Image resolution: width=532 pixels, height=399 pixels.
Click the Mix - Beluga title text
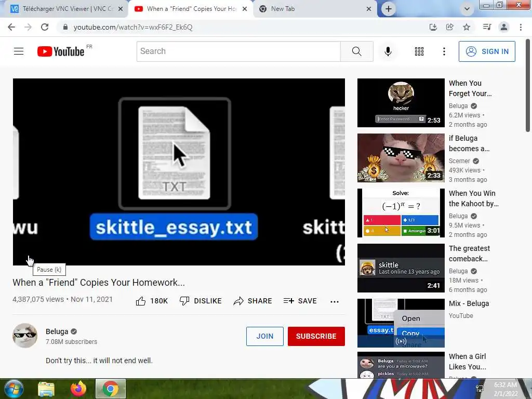[469, 303]
